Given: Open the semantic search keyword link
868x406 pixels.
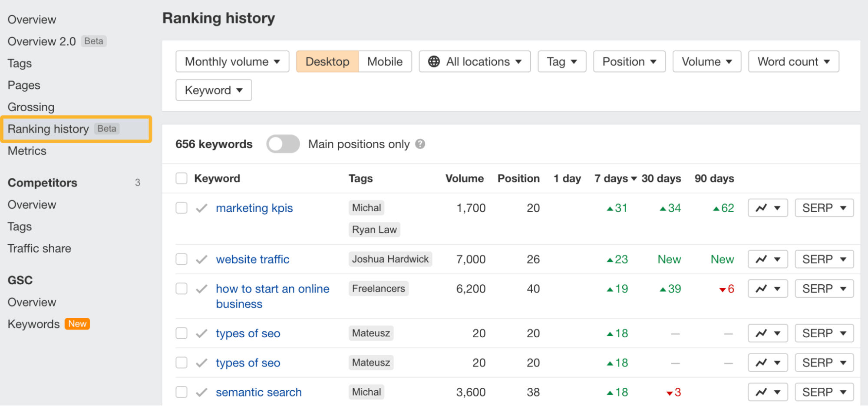Looking at the screenshot, I should (259, 392).
